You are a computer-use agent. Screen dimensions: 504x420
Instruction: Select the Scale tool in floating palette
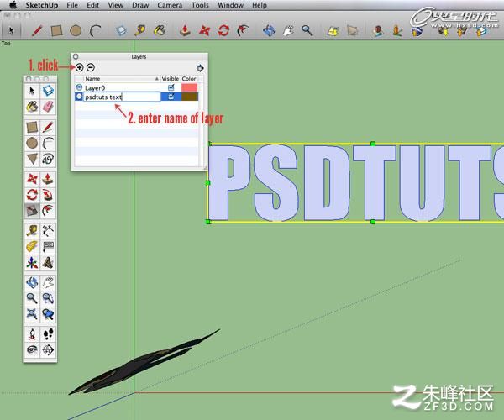coord(32,211)
